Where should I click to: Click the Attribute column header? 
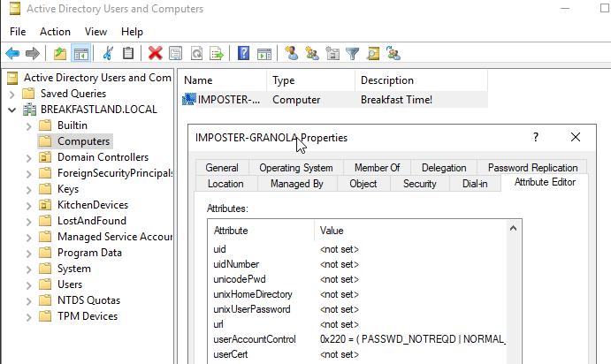pyautogui.click(x=231, y=231)
